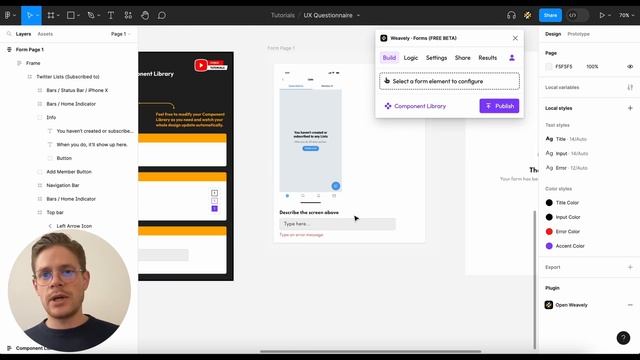Click the page background color swatch
The height and width of the screenshot is (360, 640).
tap(549, 67)
